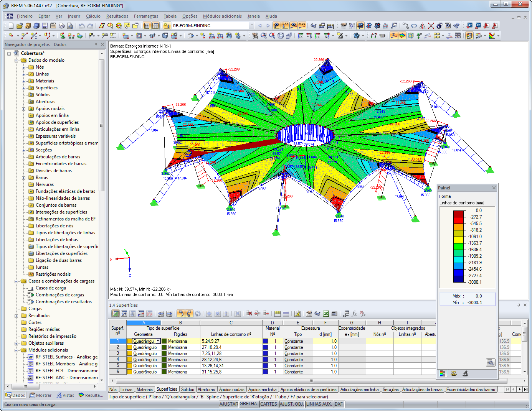Screen dimensions: 532x411
Task: Toggle the navigator panel display icon
Action: (x=146, y=26)
